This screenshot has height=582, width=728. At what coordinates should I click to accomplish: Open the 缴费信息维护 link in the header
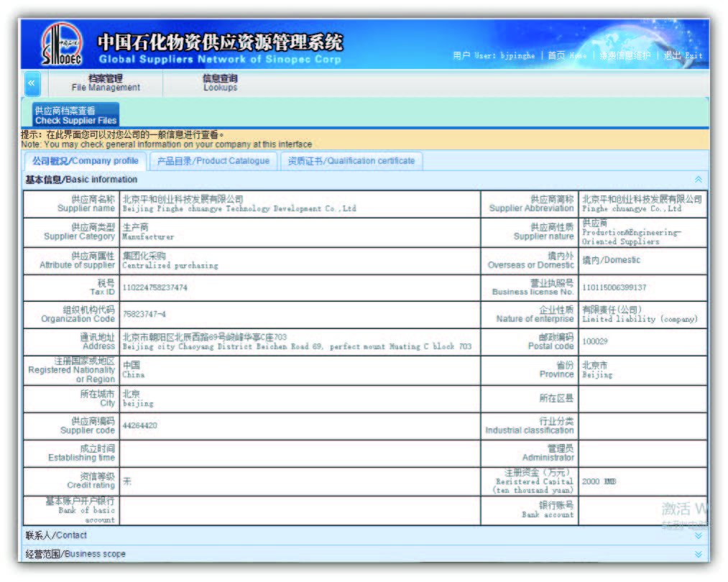[625, 55]
